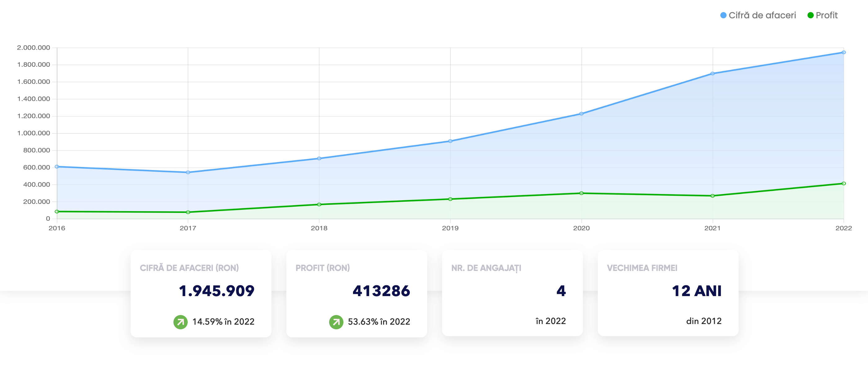Image resolution: width=868 pixels, height=365 pixels.
Task: Select the 2019 turnover data point on blue line
Action: click(450, 141)
